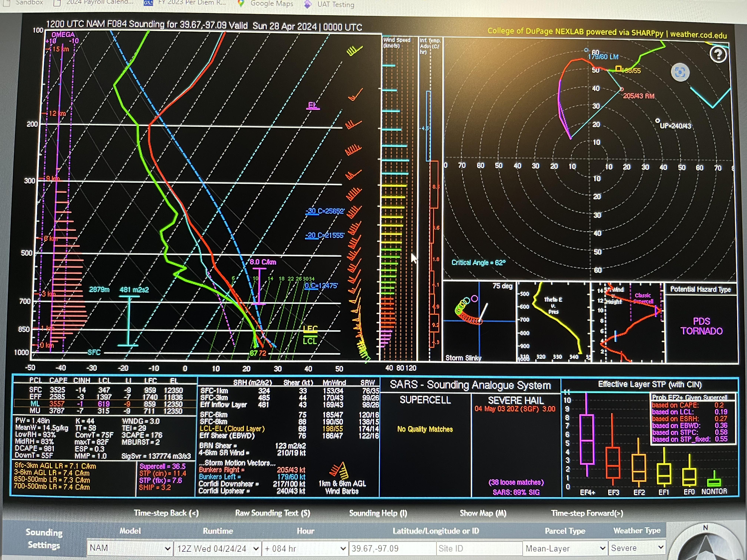Image resolution: width=747 pixels, height=560 pixels.
Task: Open the FY 2023 Per Diem bookmark
Action: click(x=185, y=3)
